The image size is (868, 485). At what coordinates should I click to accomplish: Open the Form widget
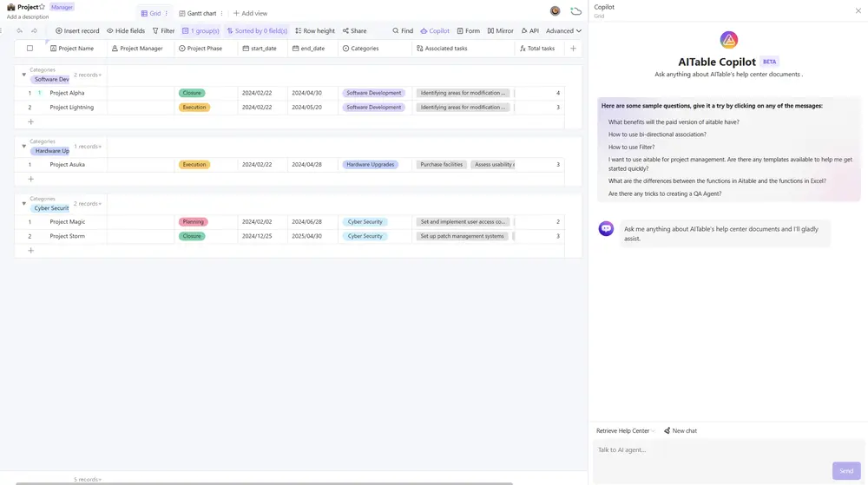469,31
